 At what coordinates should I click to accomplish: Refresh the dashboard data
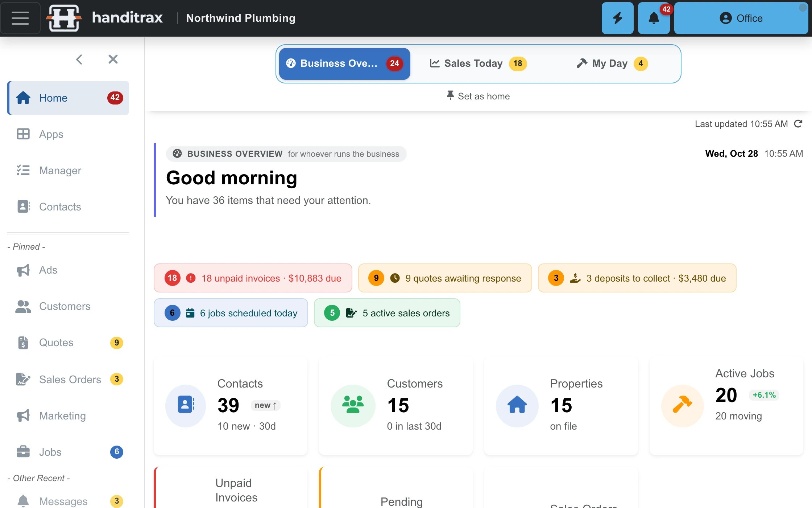point(798,124)
